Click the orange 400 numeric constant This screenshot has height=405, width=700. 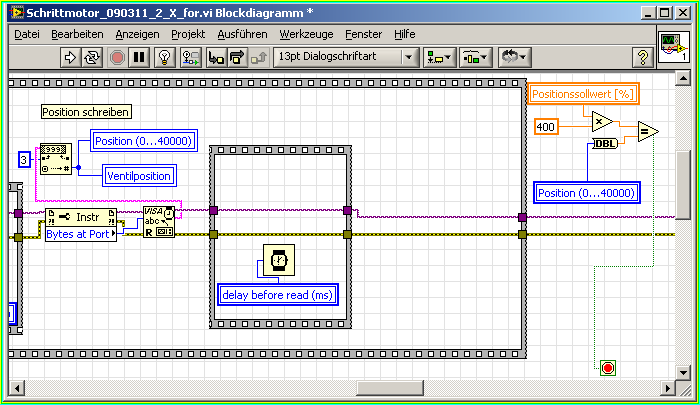546,127
